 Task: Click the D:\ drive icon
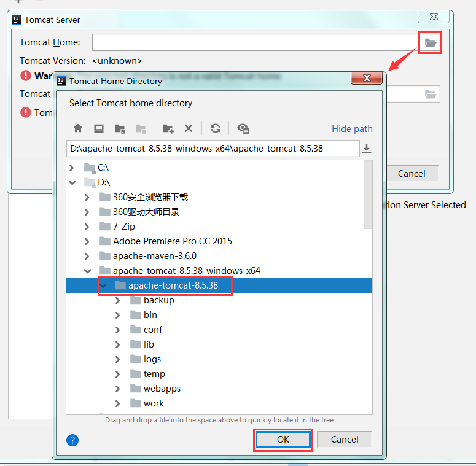coord(90,182)
